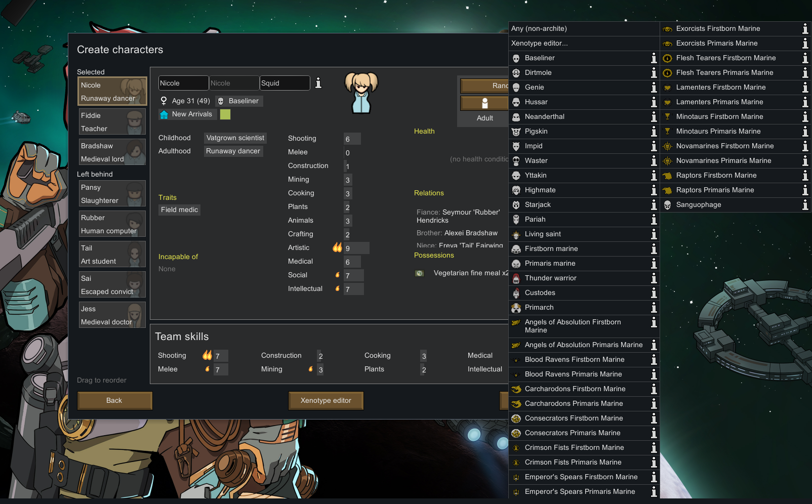Image resolution: width=812 pixels, height=504 pixels.
Task: Click the adult life stage pawn icon
Action: coord(484,103)
